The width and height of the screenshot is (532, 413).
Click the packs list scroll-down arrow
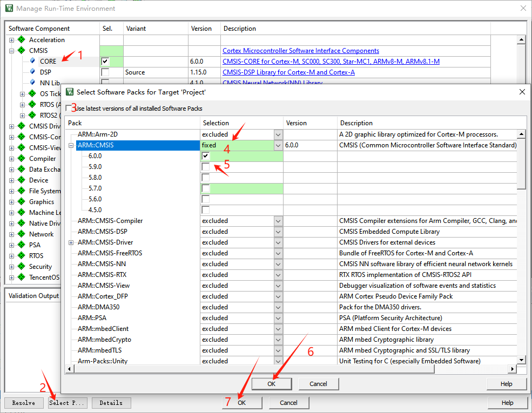(522, 360)
